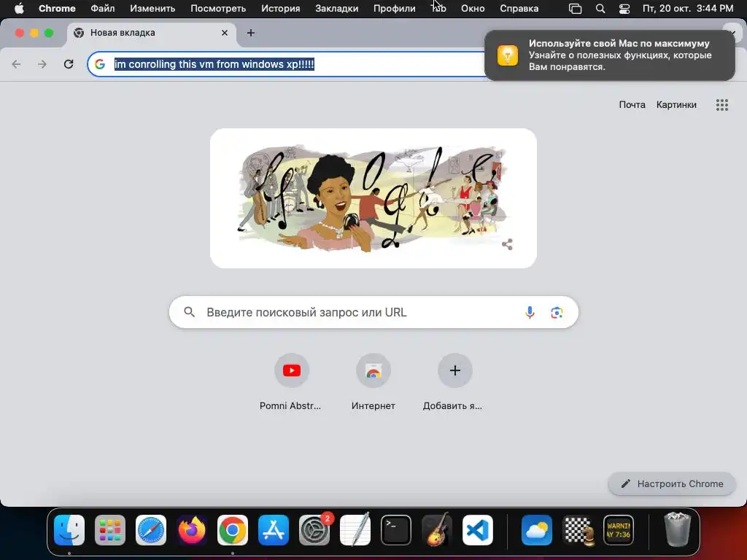
Task: Open the Google apps grid
Action: (x=721, y=105)
